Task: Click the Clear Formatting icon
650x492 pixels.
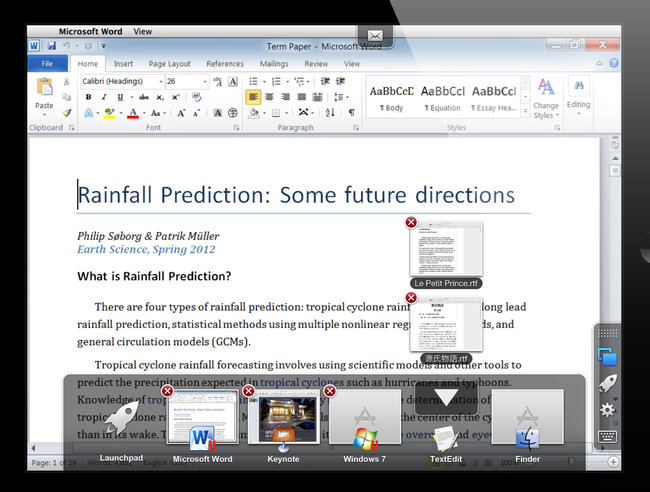Action: pos(196,97)
